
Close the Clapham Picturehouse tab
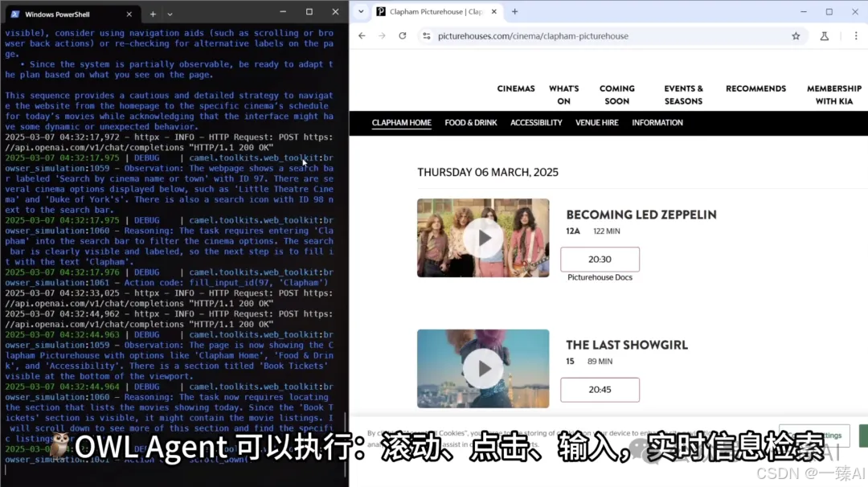(x=493, y=11)
